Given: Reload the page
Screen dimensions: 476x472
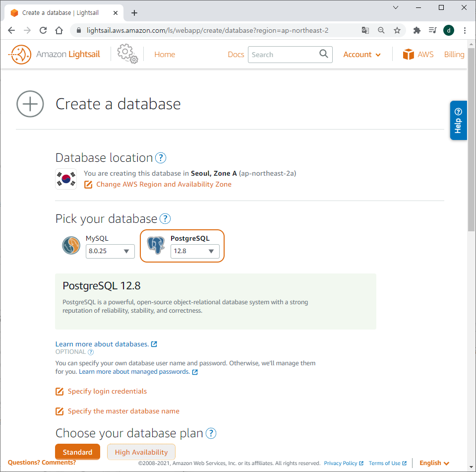Looking at the screenshot, I should pos(43,30).
